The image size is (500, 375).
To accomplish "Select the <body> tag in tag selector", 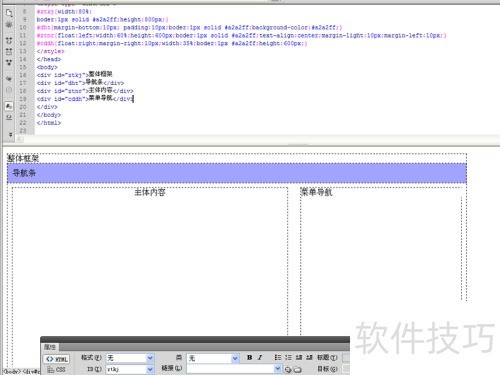I will [12, 371].
